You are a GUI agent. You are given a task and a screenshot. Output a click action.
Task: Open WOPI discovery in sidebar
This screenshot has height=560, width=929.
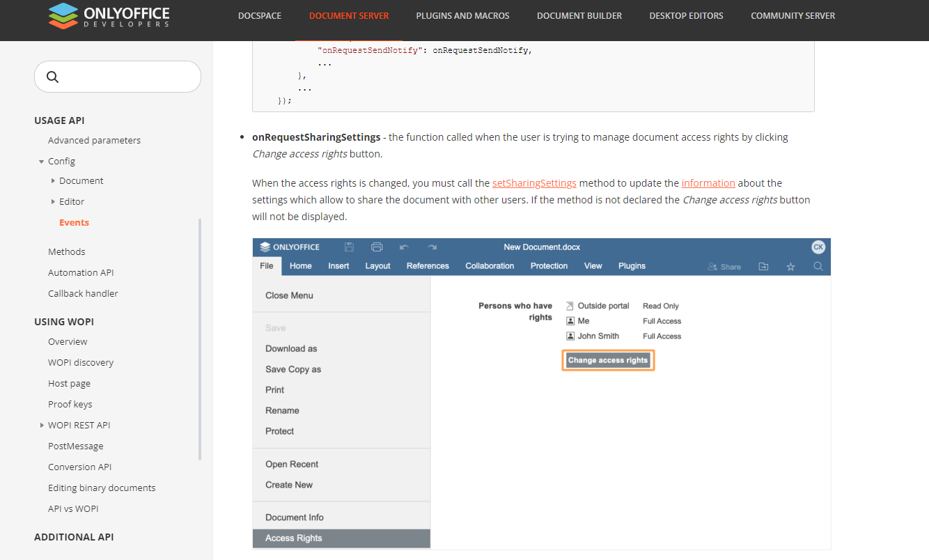pos(81,362)
